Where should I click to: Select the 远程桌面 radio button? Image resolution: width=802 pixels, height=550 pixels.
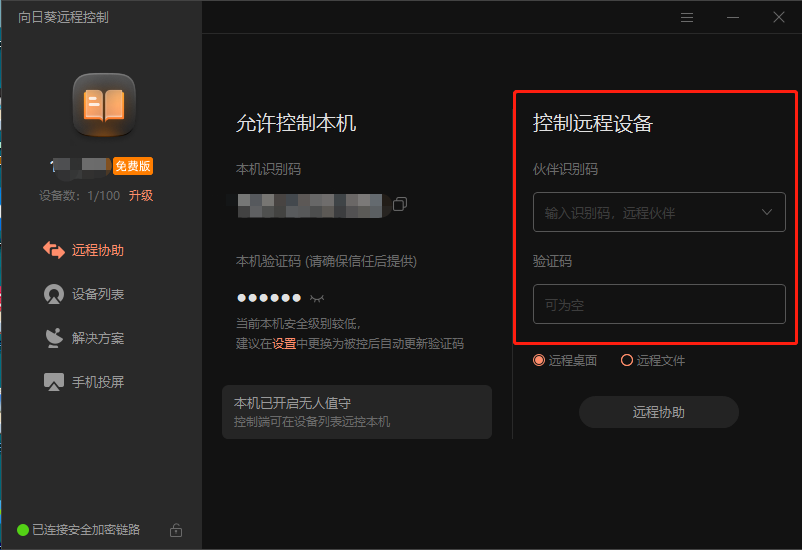click(540, 360)
